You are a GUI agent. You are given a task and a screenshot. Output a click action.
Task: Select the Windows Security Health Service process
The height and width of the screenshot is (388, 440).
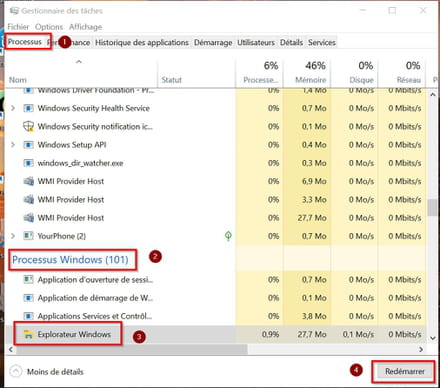pyautogui.click(x=216, y=108)
